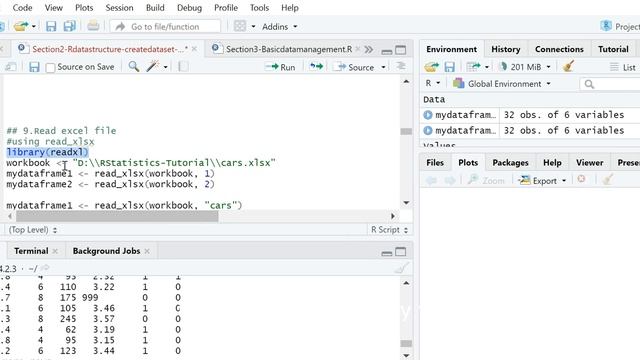Expand first mydataframe entry blue arrow
This screenshot has width=640, height=360.
click(x=428, y=115)
